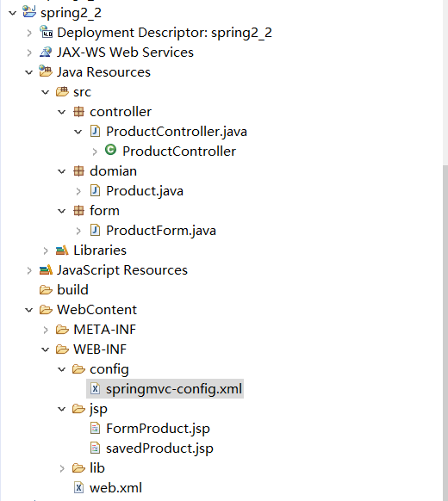448x501 pixels.
Task: Expand the Deployment Descriptor node
Action: tap(29, 33)
